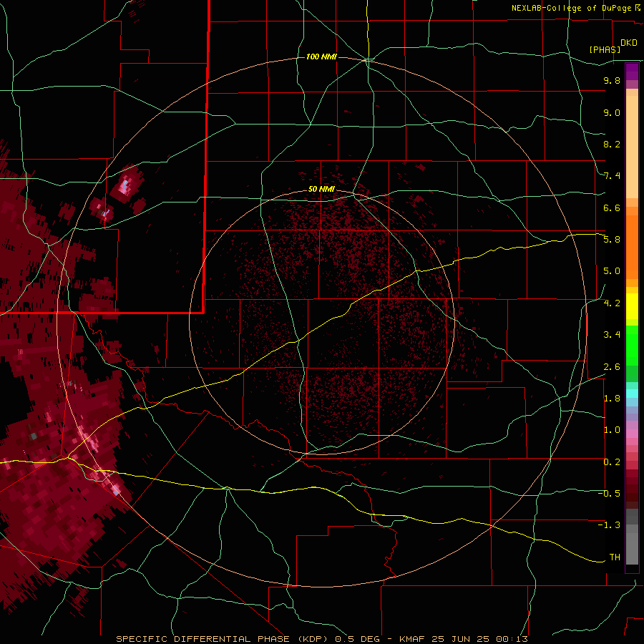Click the 6.6 value on the color scale
The width and height of the screenshot is (644, 644).
pyautogui.click(x=612, y=208)
